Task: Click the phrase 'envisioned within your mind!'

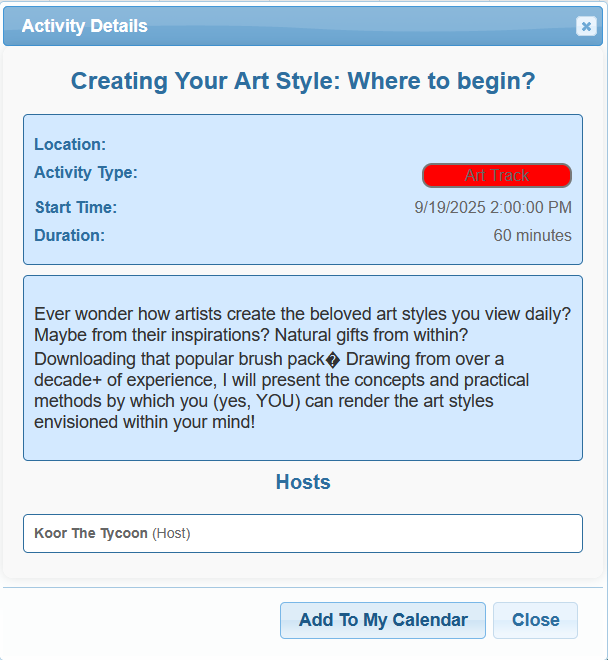Action: pyautogui.click(x=144, y=422)
